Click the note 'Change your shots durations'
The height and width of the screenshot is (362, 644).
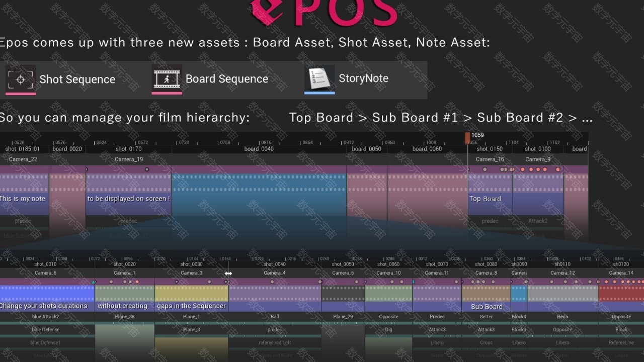pyautogui.click(x=44, y=306)
